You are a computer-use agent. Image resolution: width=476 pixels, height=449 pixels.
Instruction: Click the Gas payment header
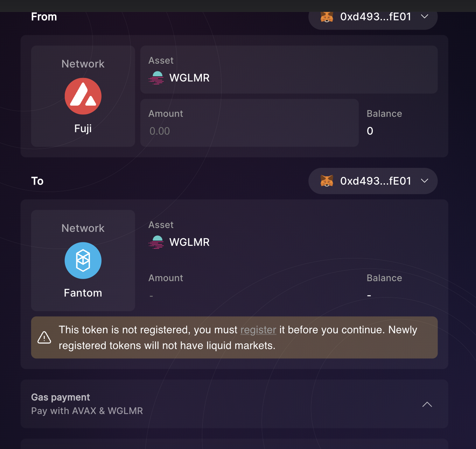(x=60, y=397)
